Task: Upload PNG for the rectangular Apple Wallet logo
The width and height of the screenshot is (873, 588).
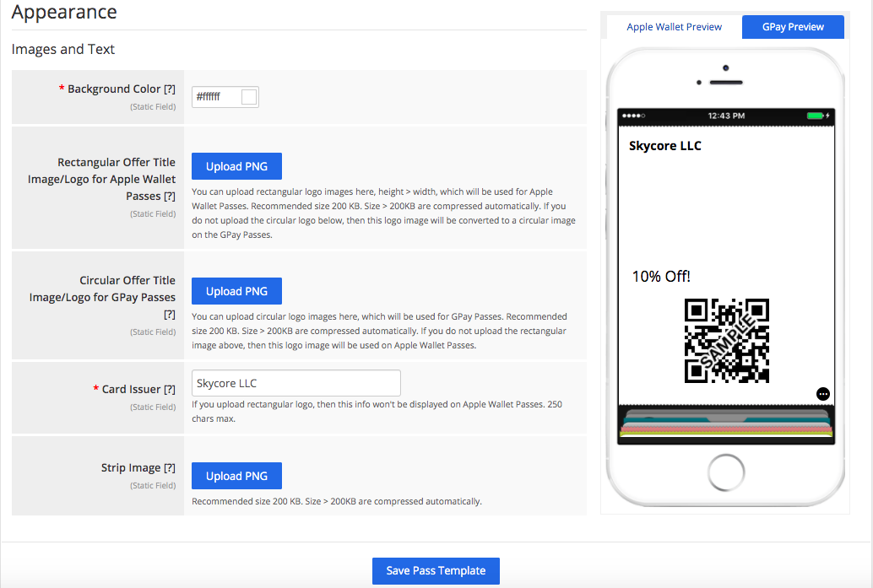Action: pos(236,166)
